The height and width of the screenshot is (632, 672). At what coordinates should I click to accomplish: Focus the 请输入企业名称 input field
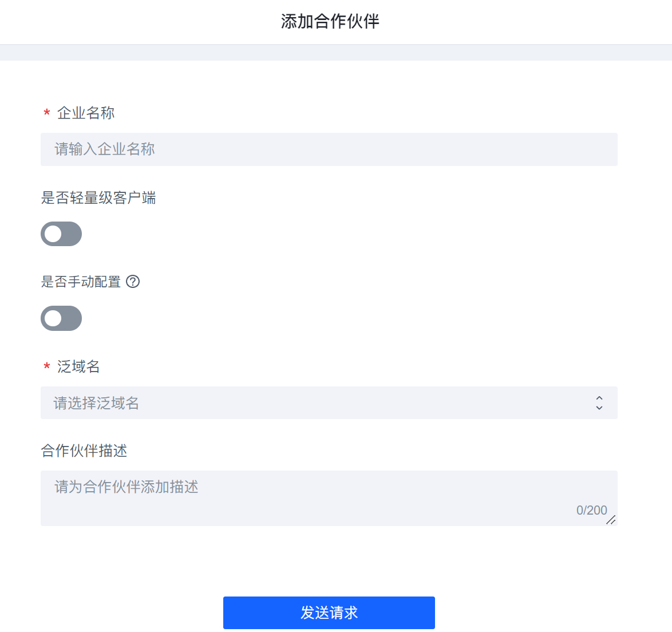point(329,149)
